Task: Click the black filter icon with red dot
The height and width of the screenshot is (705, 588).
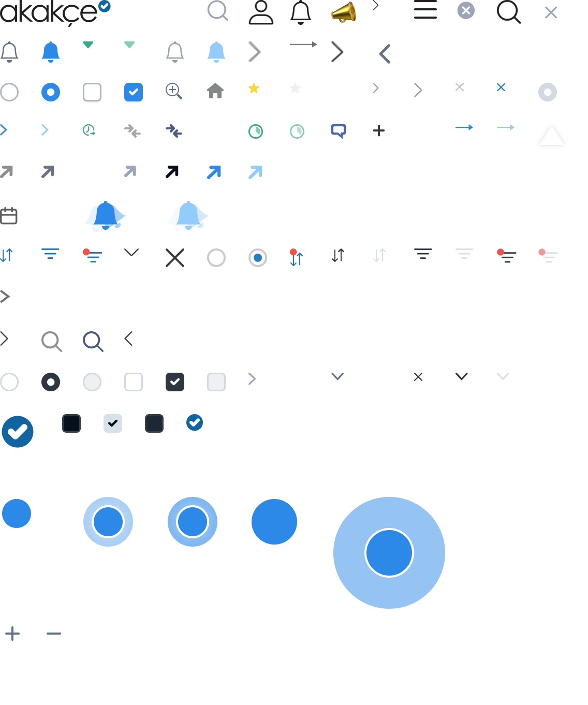Action: point(507,256)
